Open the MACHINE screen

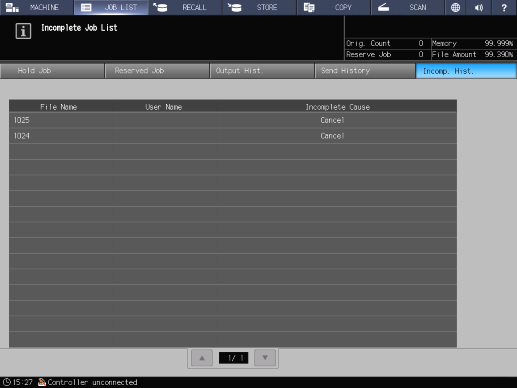click(x=37, y=7)
